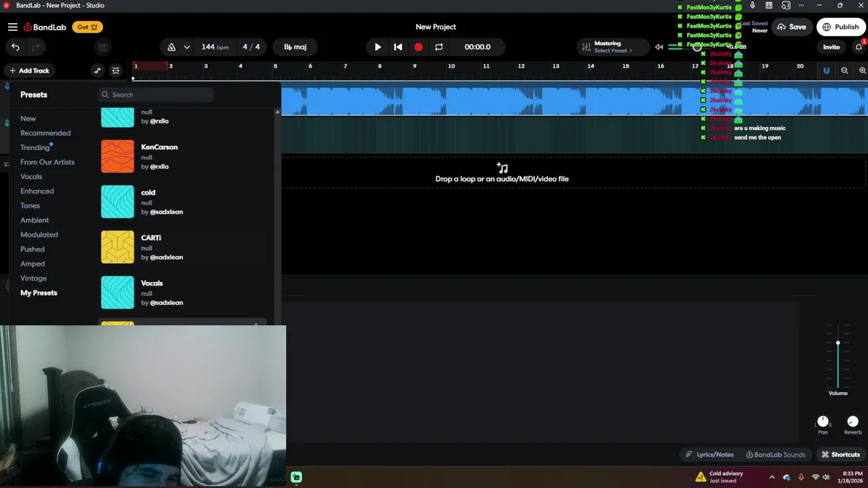
Task: Redo the last action
Action: [36, 47]
